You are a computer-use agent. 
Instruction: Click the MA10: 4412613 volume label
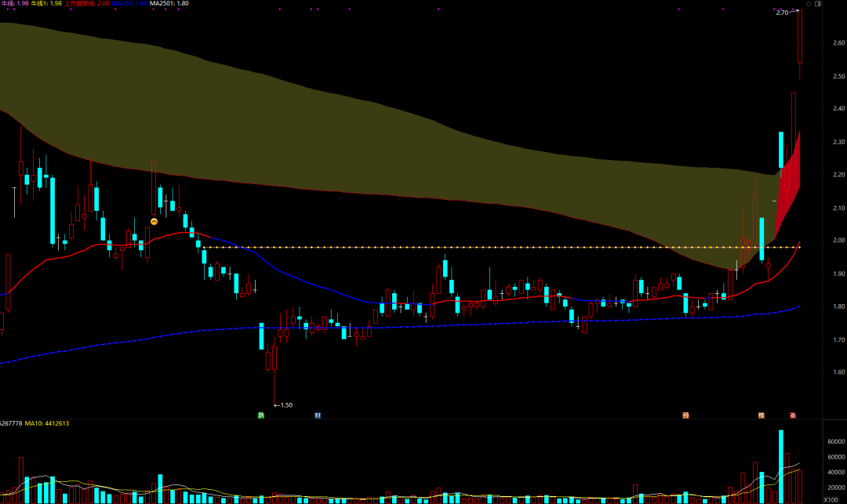[x=47, y=423]
